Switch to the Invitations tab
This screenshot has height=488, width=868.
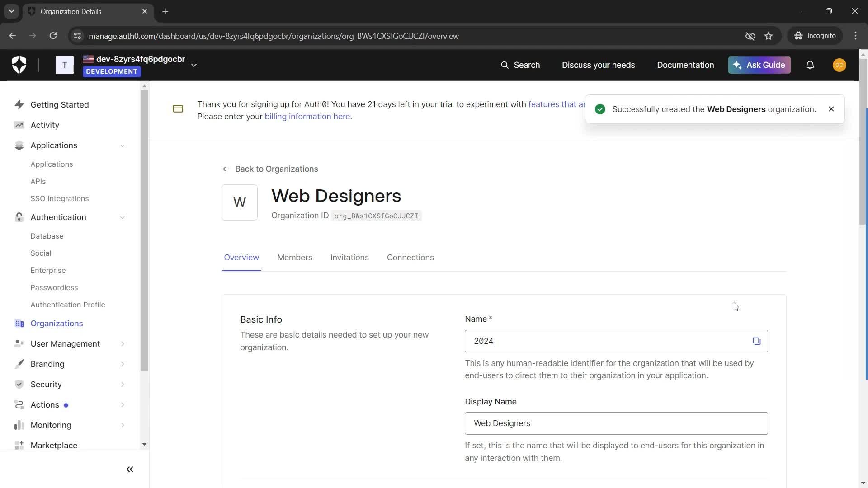click(349, 258)
